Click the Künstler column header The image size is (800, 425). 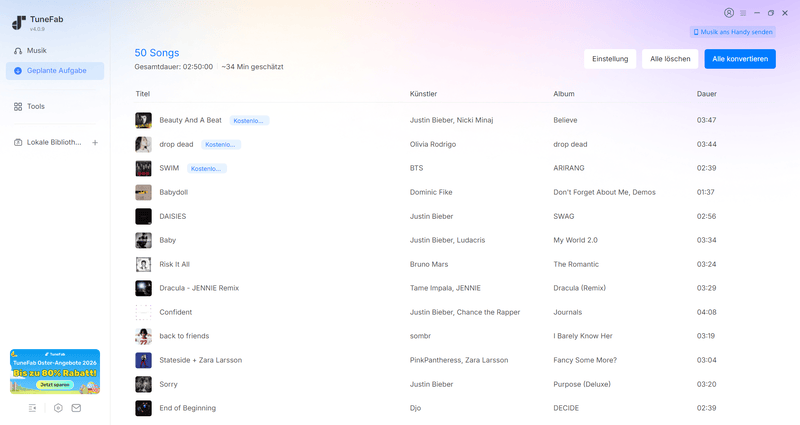pos(423,94)
